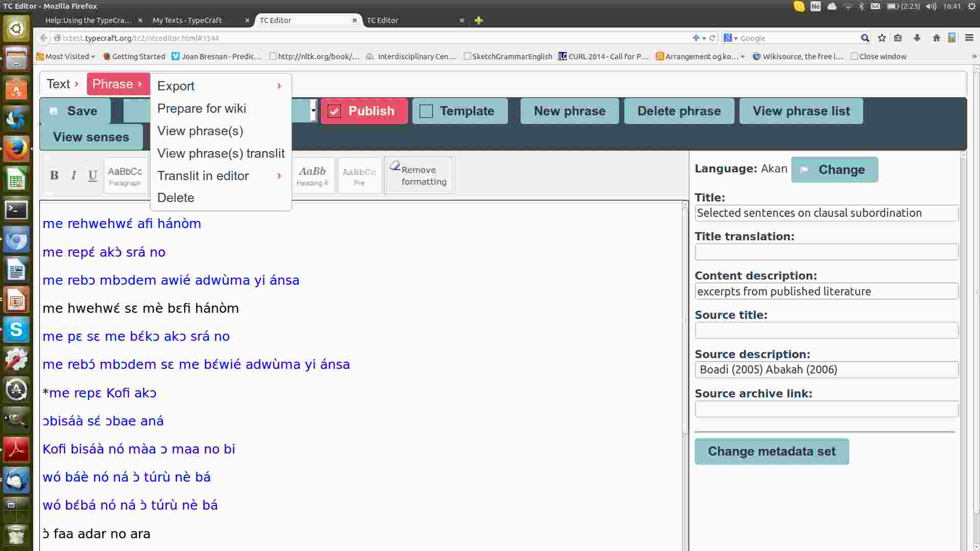Apply Pre style
This screenshot has width=980, height=551.
pos(359,176)
